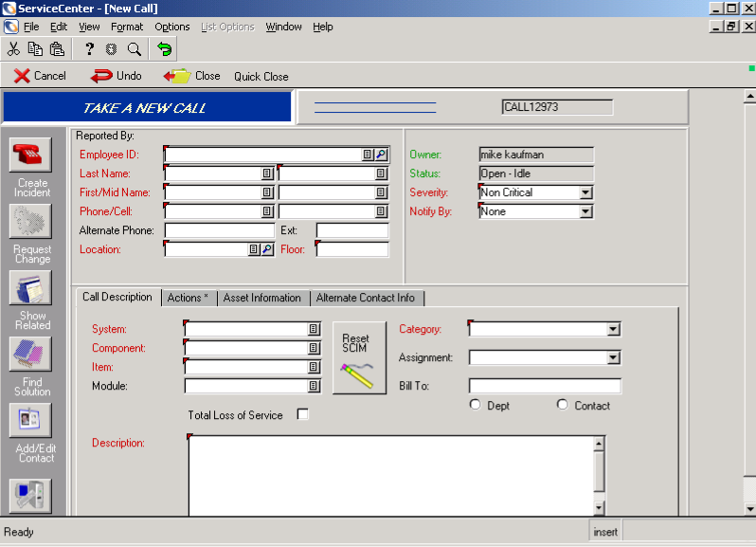Open the Find Solution sidebar icon

click(x=30, y=354)
